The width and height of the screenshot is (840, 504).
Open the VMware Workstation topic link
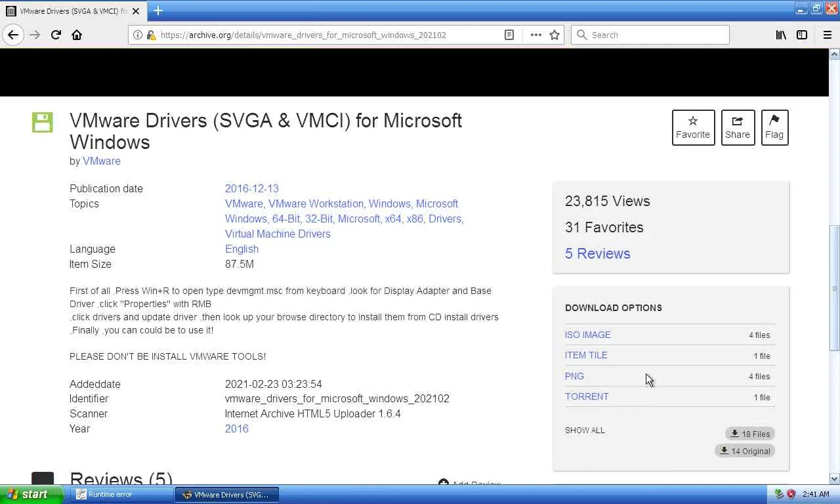(x=316, y=203)
